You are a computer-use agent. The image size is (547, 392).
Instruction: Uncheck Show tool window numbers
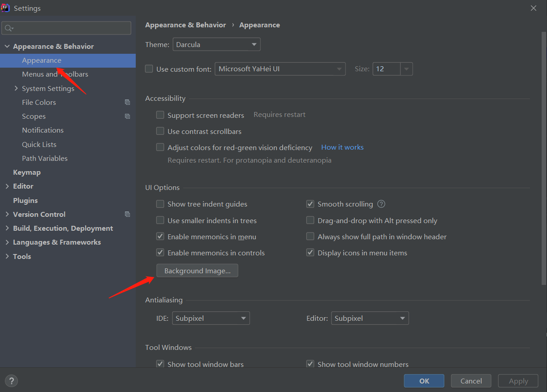pos(310,364)
